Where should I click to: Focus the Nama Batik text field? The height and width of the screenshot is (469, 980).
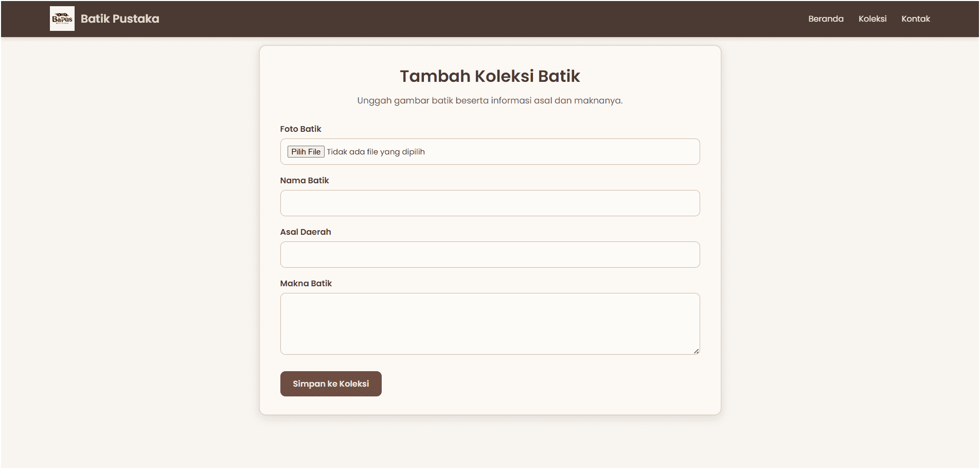(x=489, y=203)
